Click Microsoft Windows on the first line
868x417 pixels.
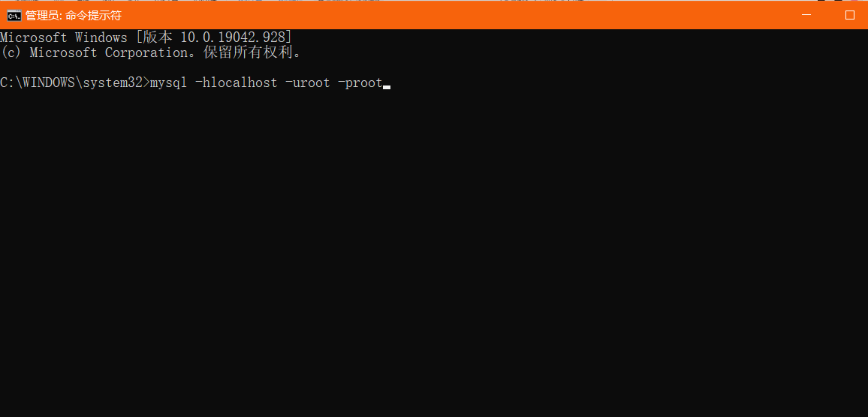pyautogui.click(x=64, y=37)
